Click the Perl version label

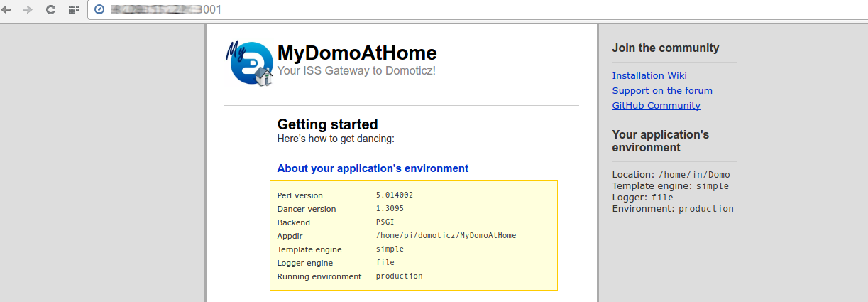300,195
